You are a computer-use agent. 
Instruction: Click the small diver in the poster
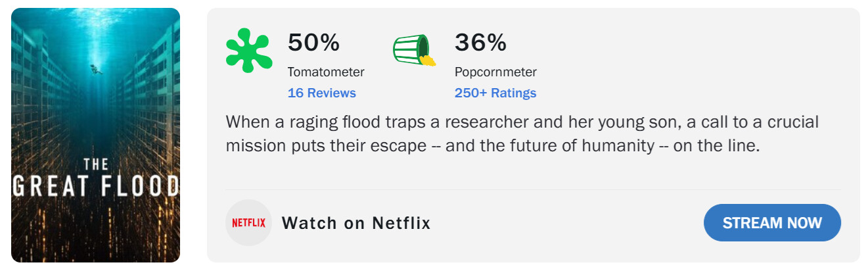[x=96, y=68]
